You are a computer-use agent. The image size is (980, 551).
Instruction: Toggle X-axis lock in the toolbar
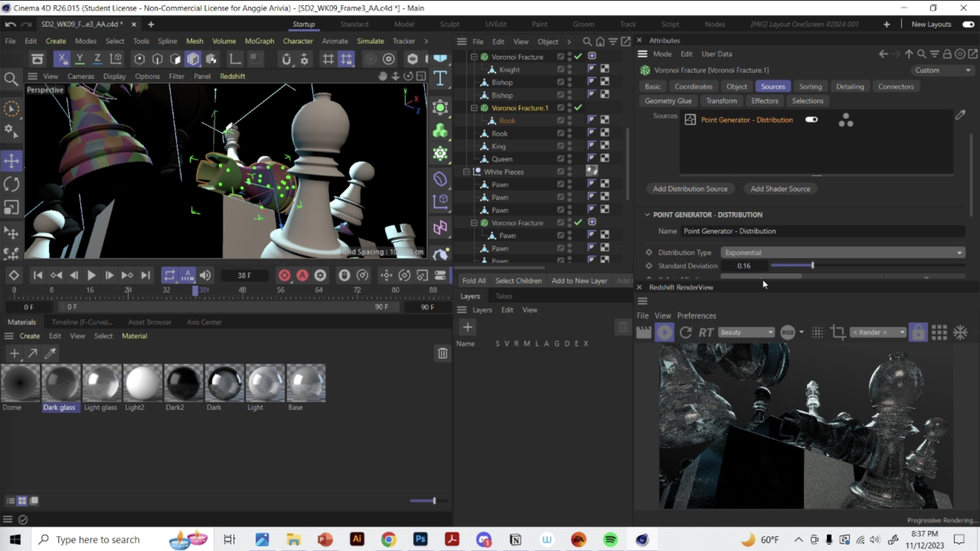point(62,59)
